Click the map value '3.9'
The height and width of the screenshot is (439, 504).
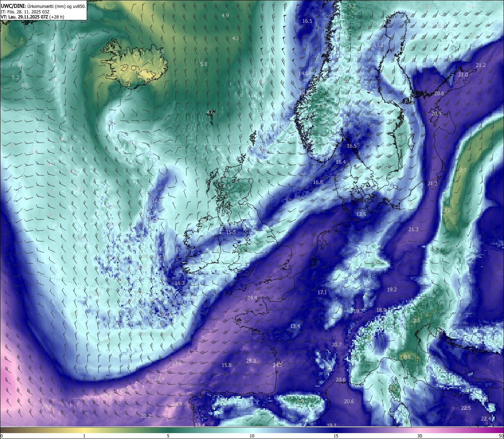pos(321,107)
